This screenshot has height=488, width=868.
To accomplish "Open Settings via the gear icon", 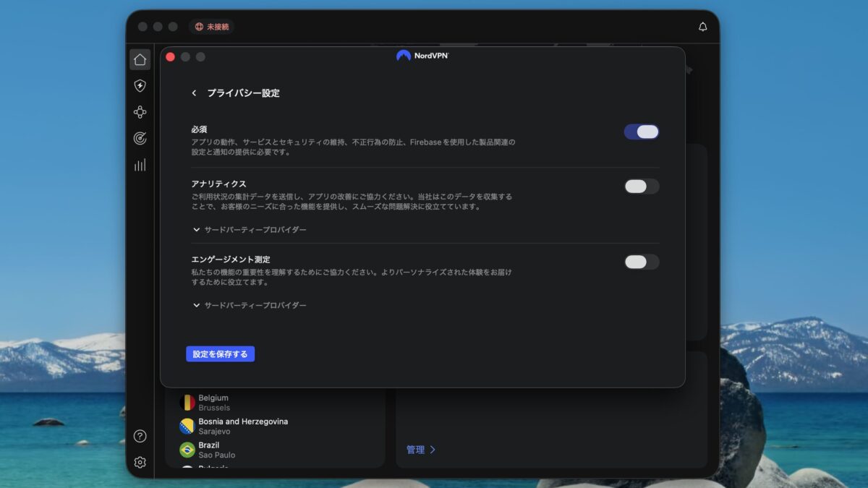I will click(x=140, y=462).
